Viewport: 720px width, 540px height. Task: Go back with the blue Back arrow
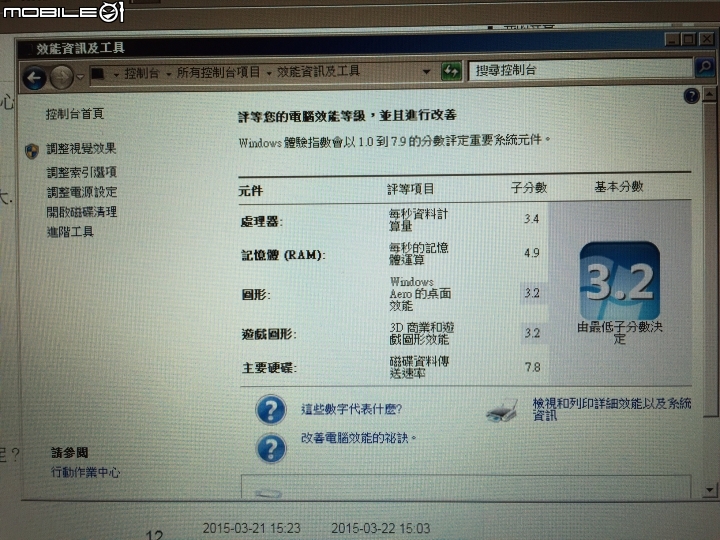(x=34, y=77)
